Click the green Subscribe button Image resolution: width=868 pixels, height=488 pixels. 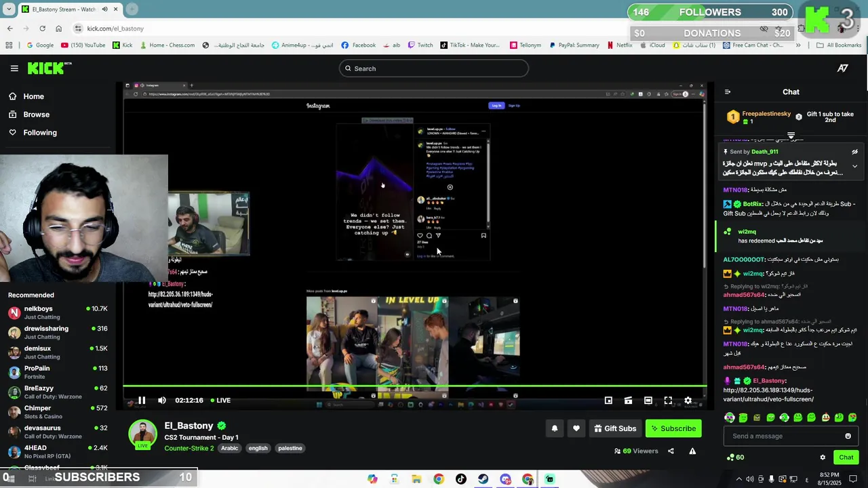coord(673,428)
